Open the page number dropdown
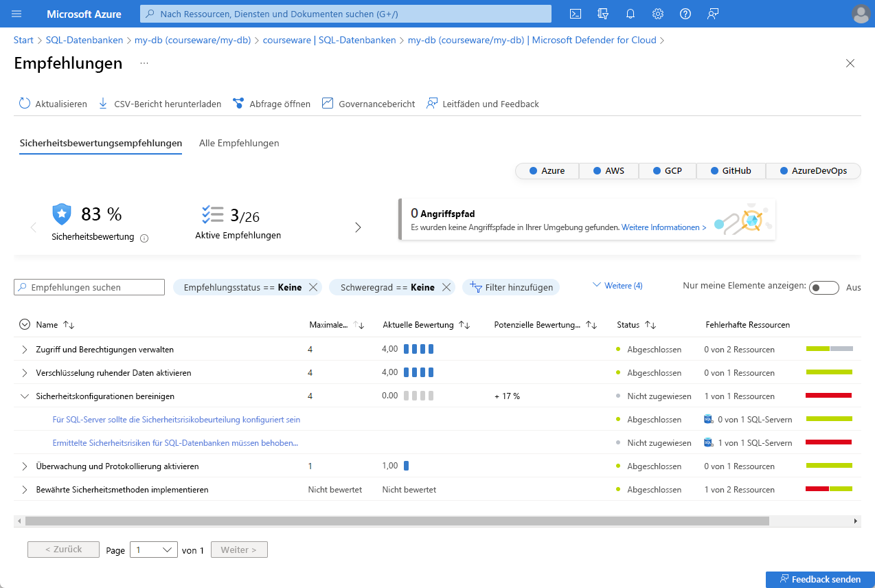Screen dimensions: 875x588 (x=154, y=550)
